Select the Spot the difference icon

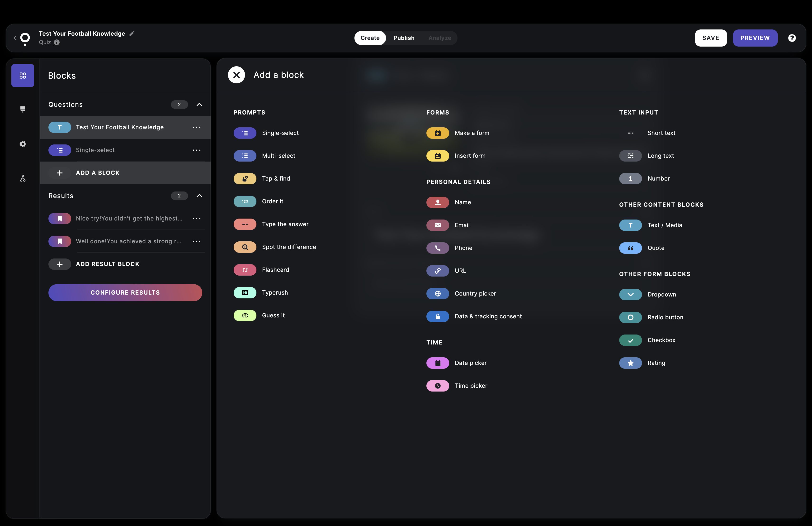click(x=245, y=247)
